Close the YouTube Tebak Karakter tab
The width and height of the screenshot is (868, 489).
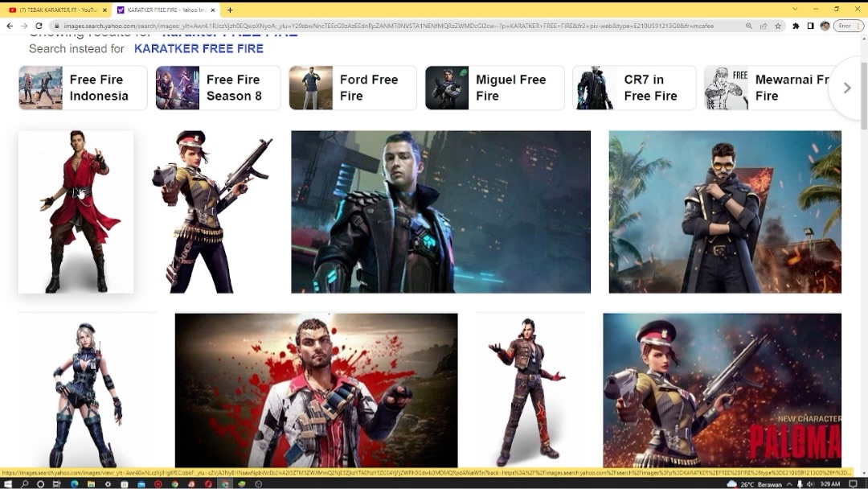(104, 10)
